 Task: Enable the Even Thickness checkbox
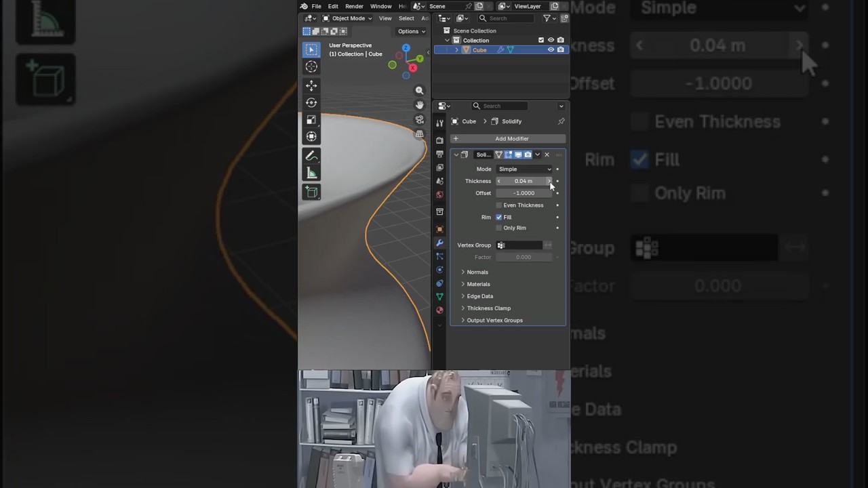pos(499,205)
